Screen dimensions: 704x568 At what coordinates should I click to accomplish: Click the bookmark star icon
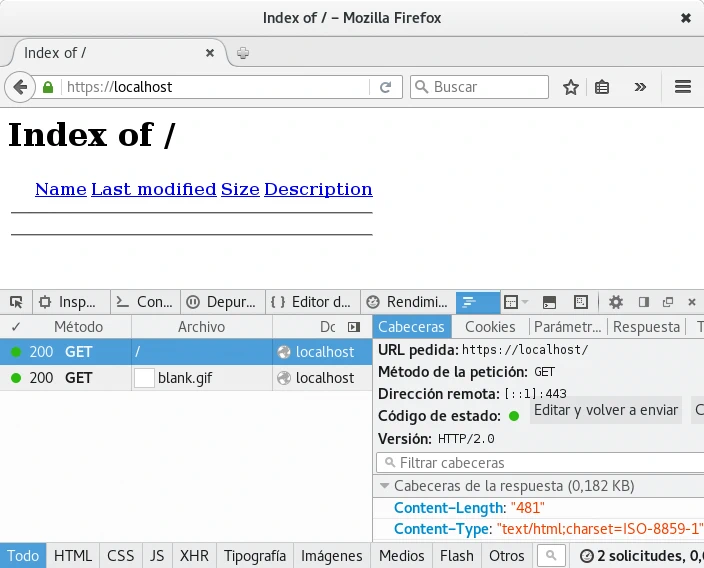(x=571, y=87)
